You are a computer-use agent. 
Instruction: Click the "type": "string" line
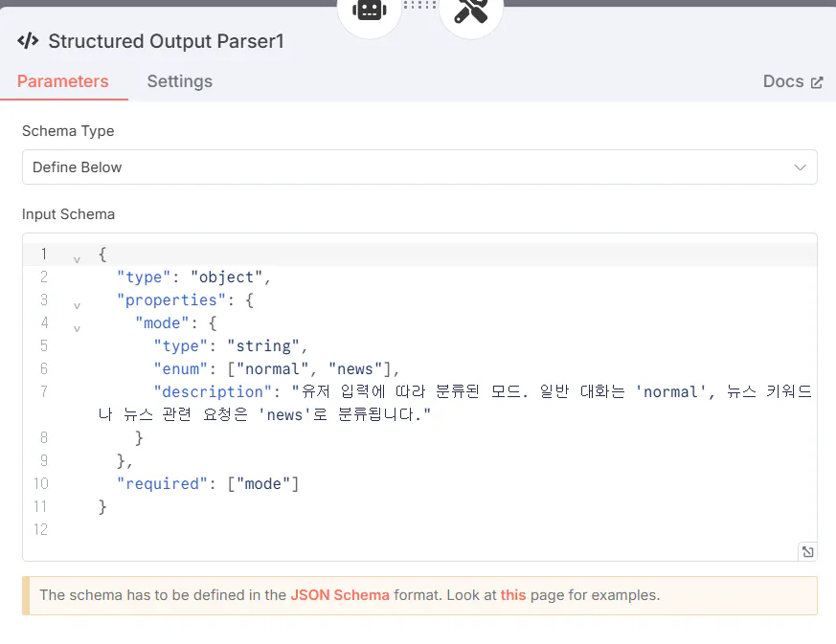click(231, 345)
